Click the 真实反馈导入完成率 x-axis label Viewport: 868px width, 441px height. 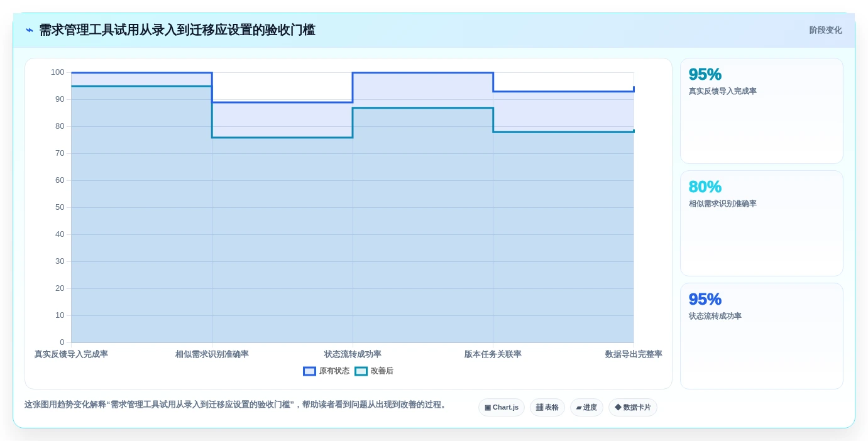(71, 354)
